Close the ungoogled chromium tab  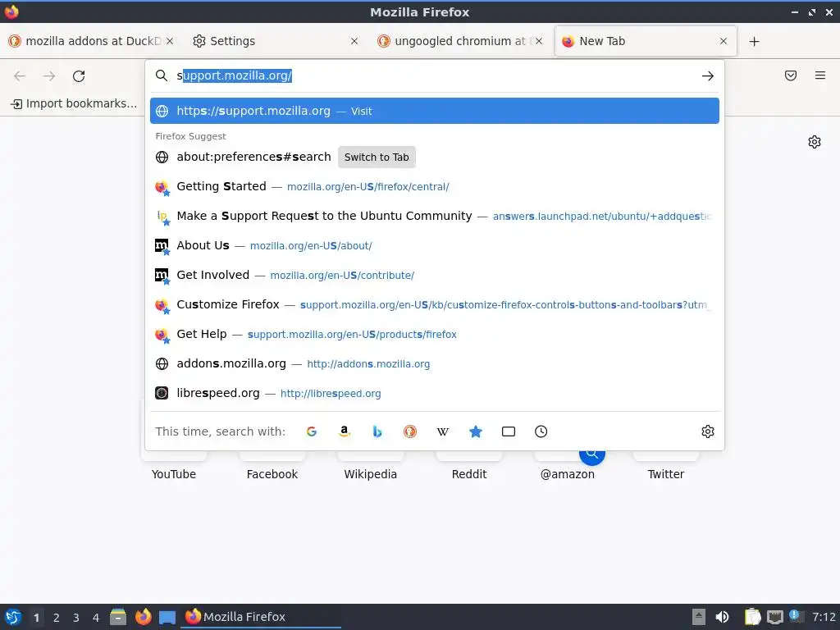[539, 41]
